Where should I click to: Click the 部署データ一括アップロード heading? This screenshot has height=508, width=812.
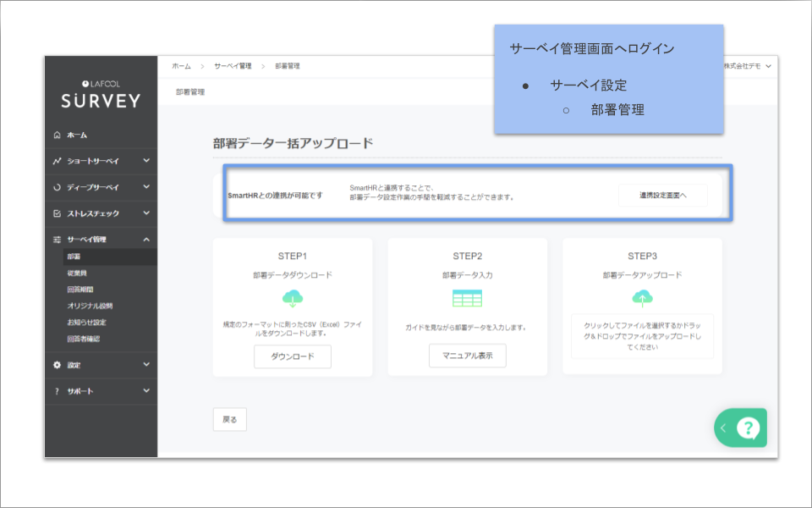tap(294, 144)
